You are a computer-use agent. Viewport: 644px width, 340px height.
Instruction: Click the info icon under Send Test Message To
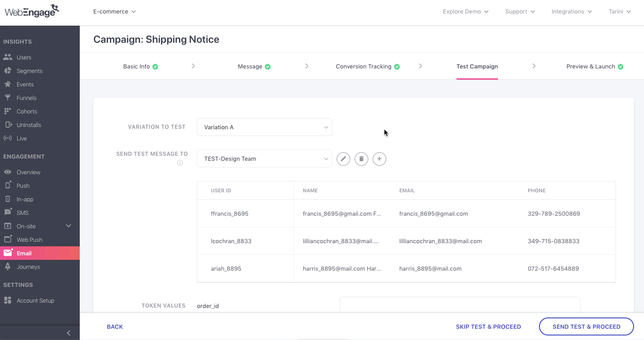pos(180,163)
